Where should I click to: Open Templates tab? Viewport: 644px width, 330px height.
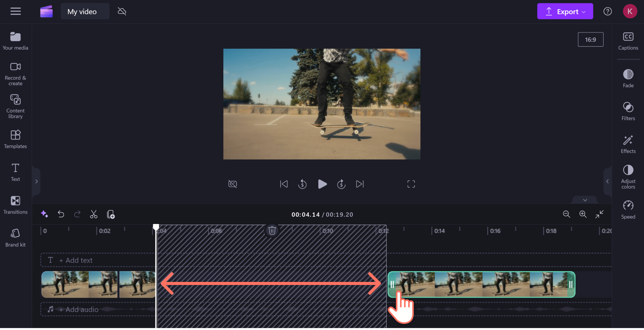tap(16, 139)
